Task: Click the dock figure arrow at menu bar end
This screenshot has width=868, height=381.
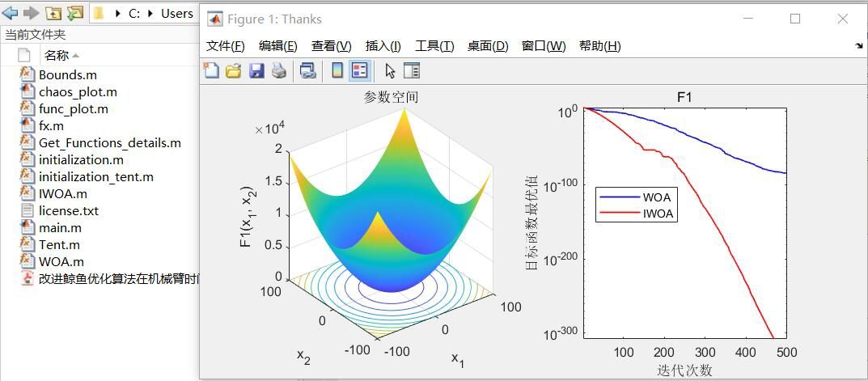Action: click(858, 46)
